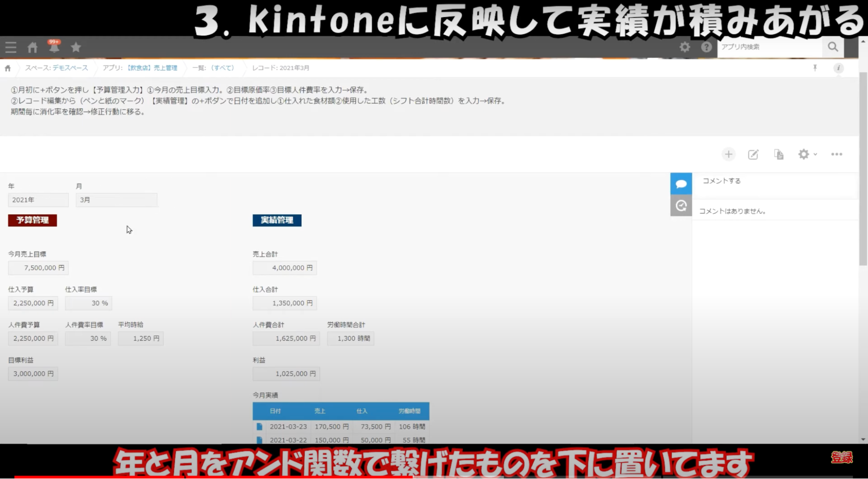Open the favorites star icon

(x=76, y=47)
